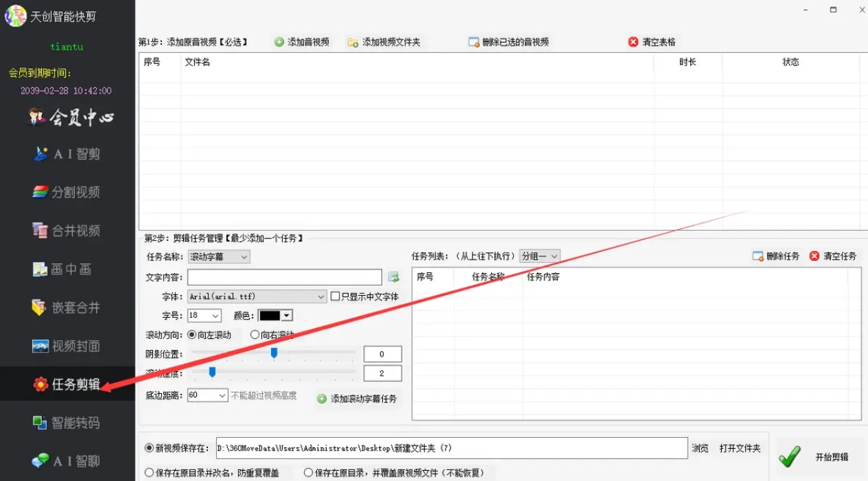Open the black 颜色 color picker
This screenshot has height=481, width=868.
(x=277, y=316)
